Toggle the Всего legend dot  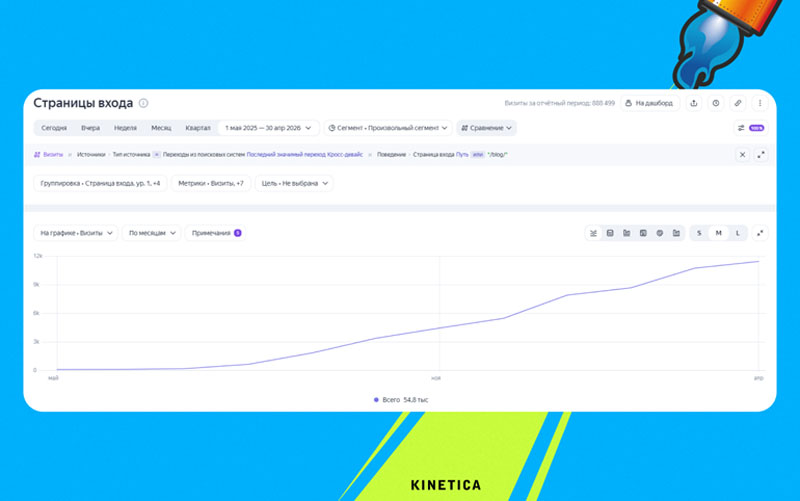coord(376,400)
